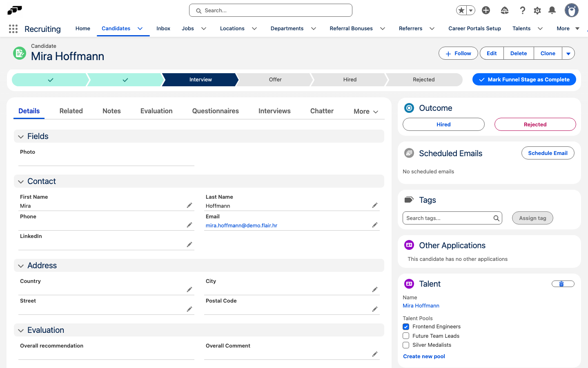Viewport: 588px width, 368px height.
Task: Open the Create new pool link
Action: 424,357
